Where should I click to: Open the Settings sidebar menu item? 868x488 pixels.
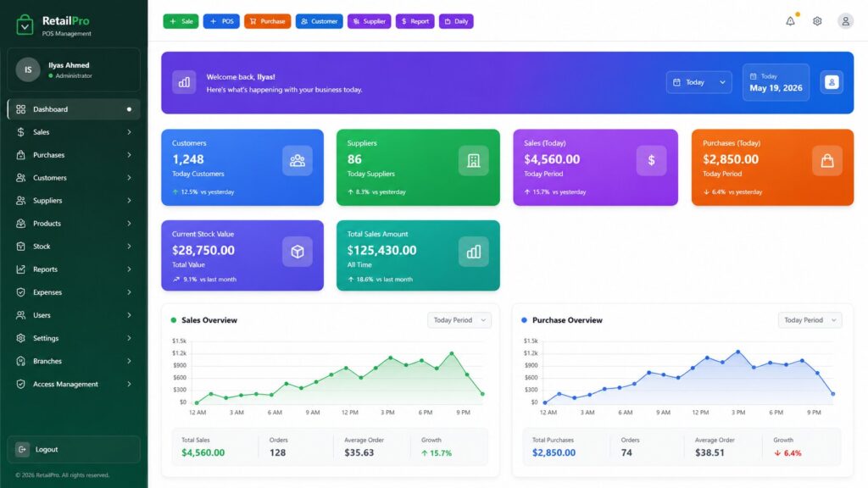click(74, 338)
